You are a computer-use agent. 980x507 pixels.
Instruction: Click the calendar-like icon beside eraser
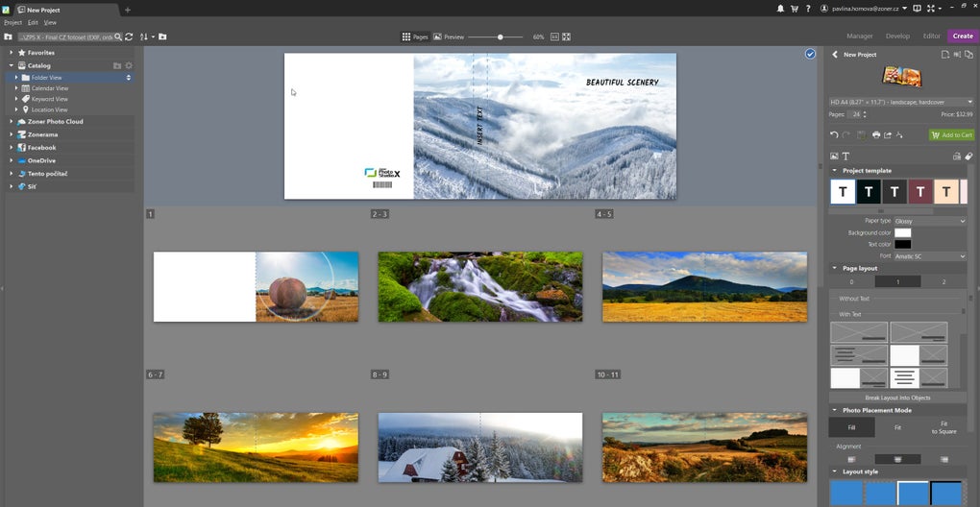tap(957, 157)
